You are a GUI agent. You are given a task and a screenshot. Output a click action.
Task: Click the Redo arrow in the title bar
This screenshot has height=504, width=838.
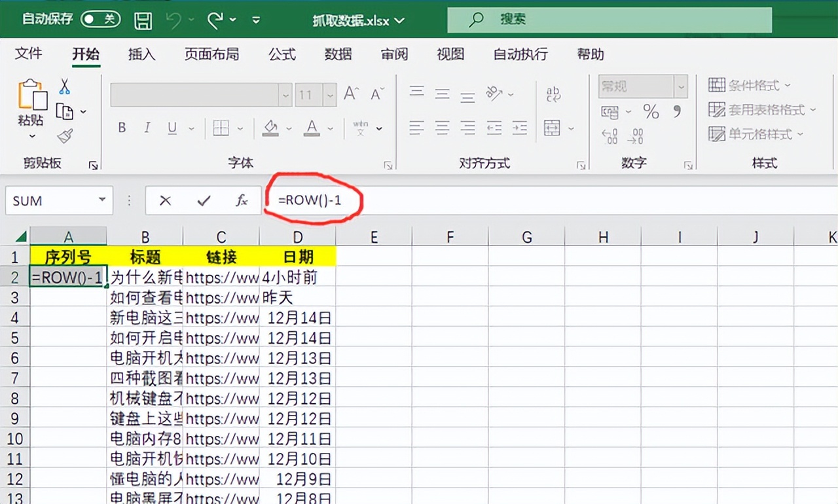[215, 20]
